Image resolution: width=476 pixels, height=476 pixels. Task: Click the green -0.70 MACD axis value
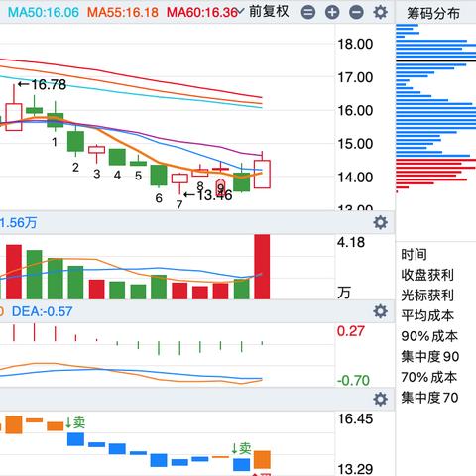[353, 380]
